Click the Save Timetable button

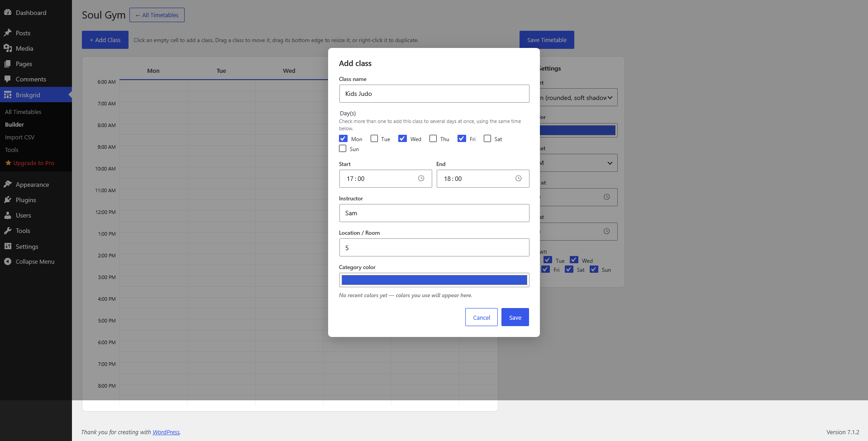pyautogui.click(x=547, y=40)
